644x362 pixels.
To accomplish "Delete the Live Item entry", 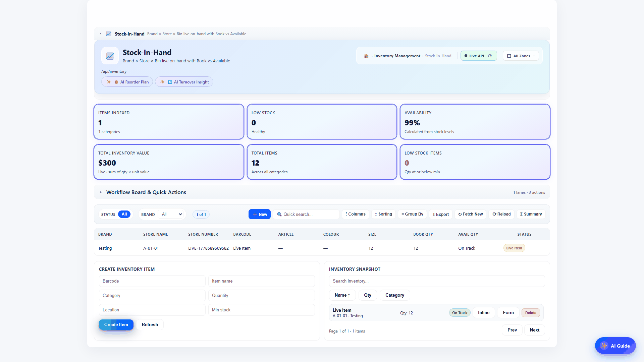I will pyautogui.click(x=531, y=313).
